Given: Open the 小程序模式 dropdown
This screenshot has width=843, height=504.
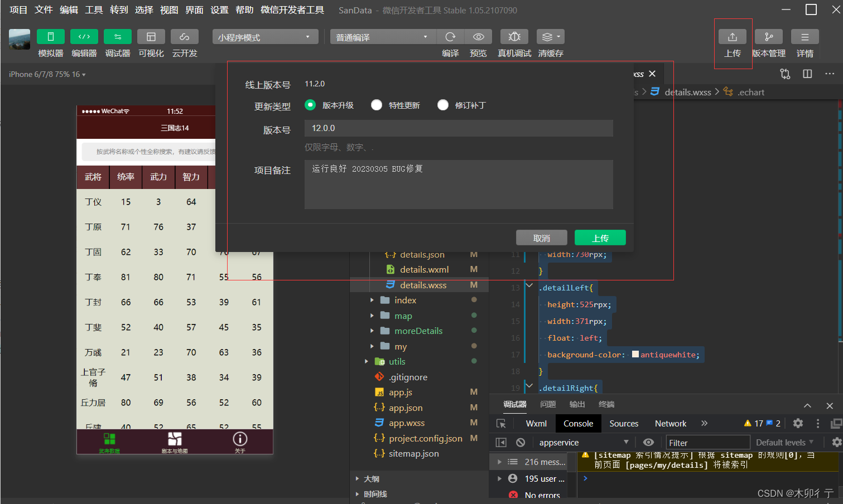Looking at the screenshot, I should (265, 37).
